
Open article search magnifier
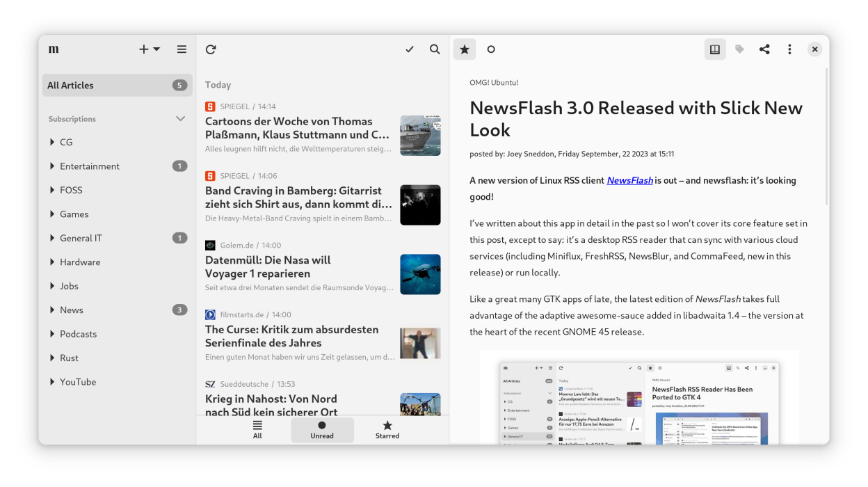click(x=435, y=49)
